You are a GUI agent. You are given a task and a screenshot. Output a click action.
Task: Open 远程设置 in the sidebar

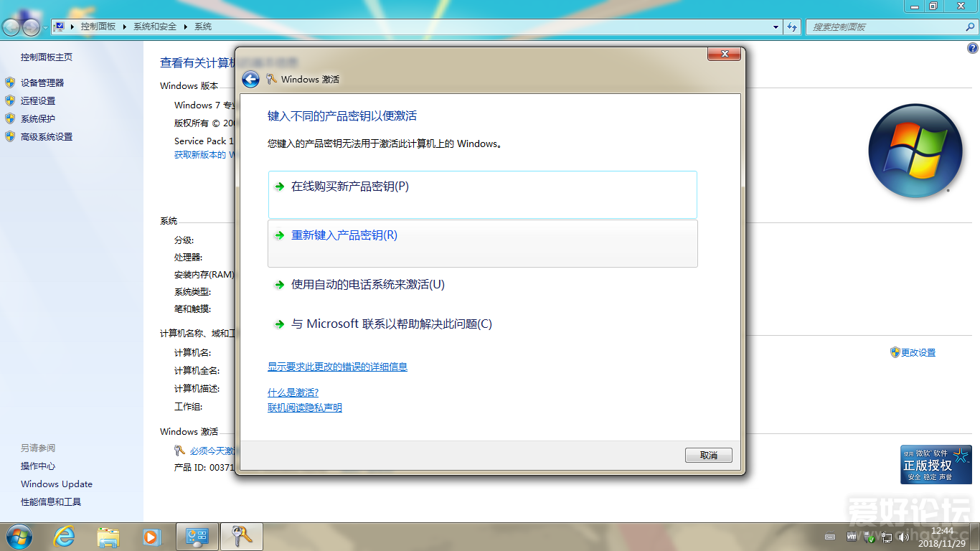click(38, 101)
